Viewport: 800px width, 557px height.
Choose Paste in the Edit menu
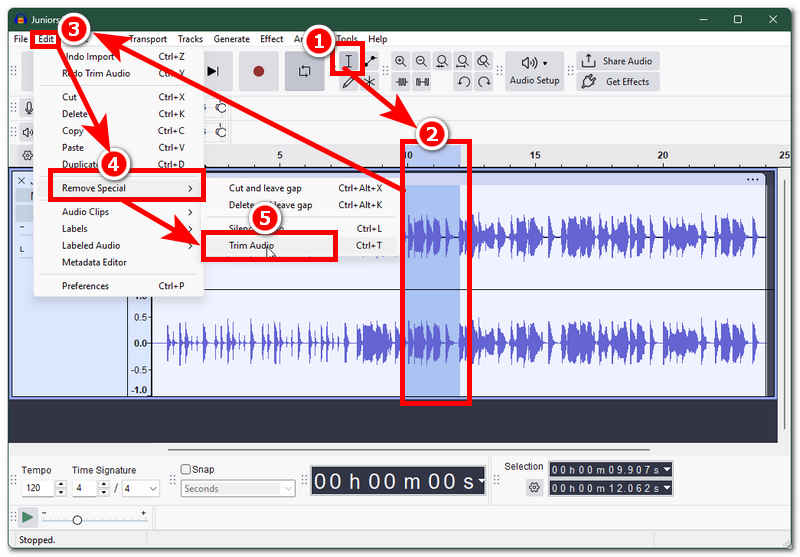click(120, 147)
